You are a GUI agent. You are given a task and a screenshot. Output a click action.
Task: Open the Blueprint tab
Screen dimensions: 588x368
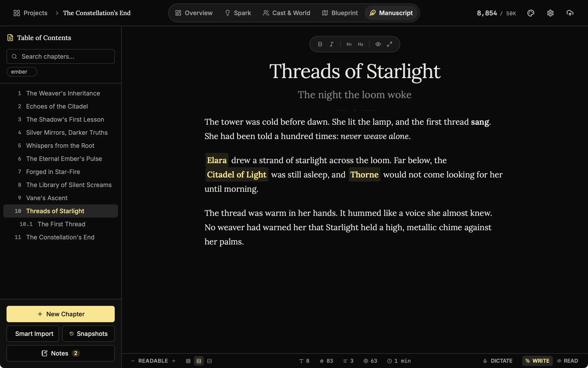coord(340,13)
